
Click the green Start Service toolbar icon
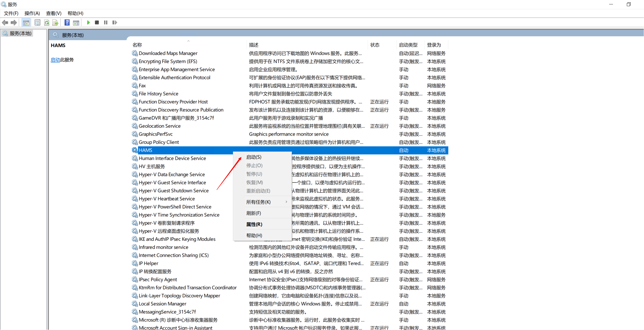[x=88, y=23]
